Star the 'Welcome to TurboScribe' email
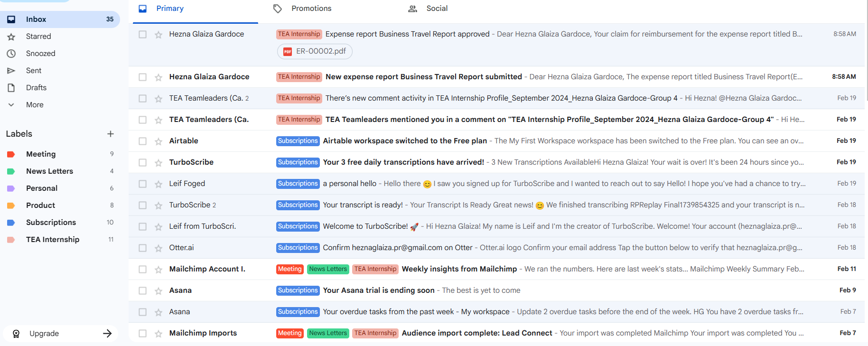 click(159, 227)
